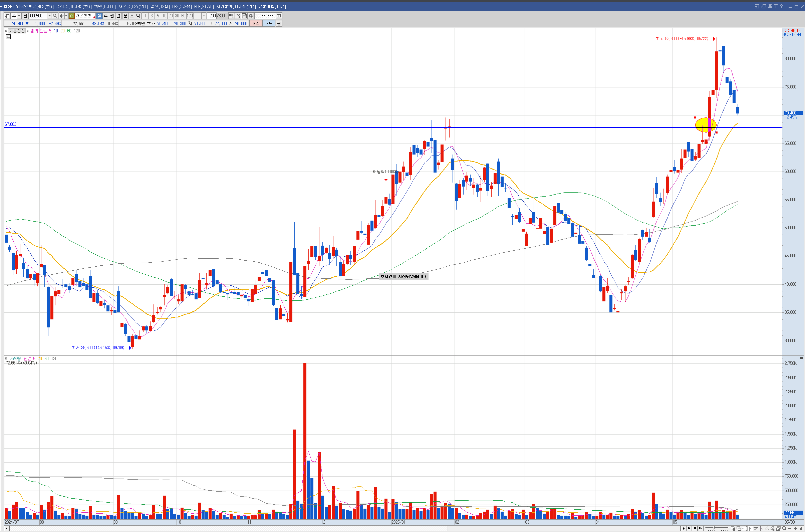Open the stock code 000500 dropdown arrow
Image resolution: width=805 pixels, height=532 pixels.
coord(49,16)
